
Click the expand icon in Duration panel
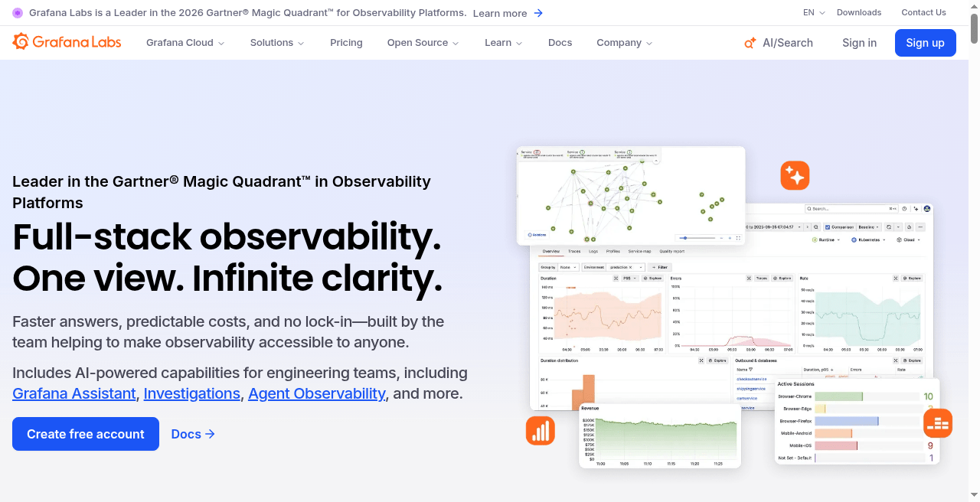click(616, 279)
